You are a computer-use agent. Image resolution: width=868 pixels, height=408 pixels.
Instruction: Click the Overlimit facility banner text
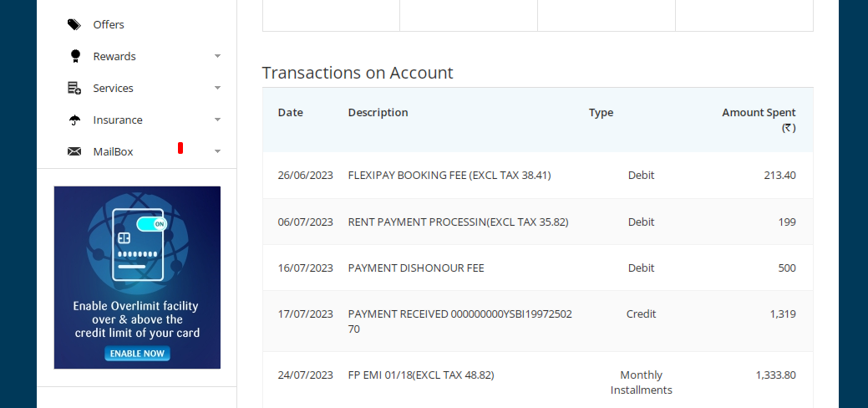(137, 319)
